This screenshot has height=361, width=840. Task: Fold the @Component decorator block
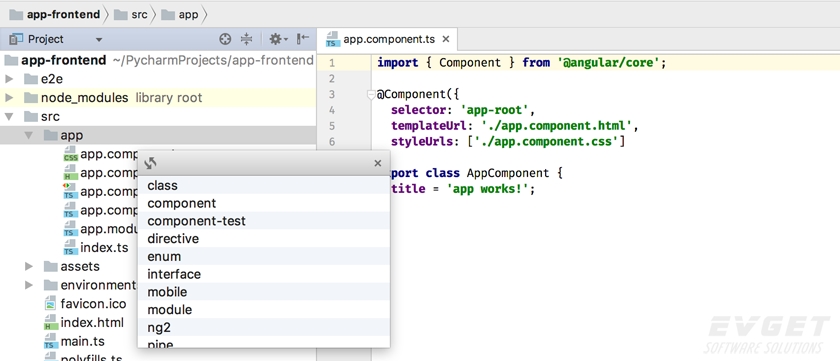(x=370, y=95)
